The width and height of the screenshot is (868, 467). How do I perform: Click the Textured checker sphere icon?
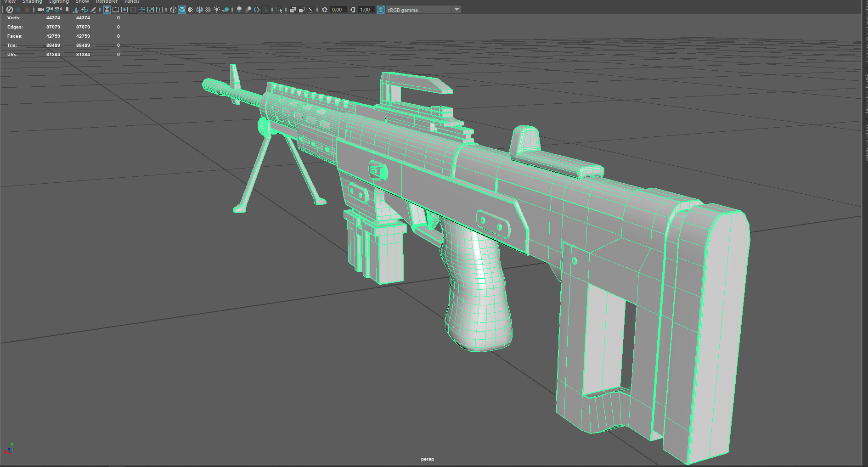pyautogui.click(x=208, y=10)
